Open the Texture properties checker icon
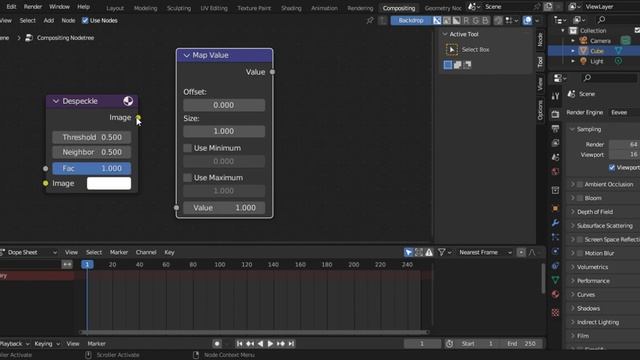 tap(555, 313)
